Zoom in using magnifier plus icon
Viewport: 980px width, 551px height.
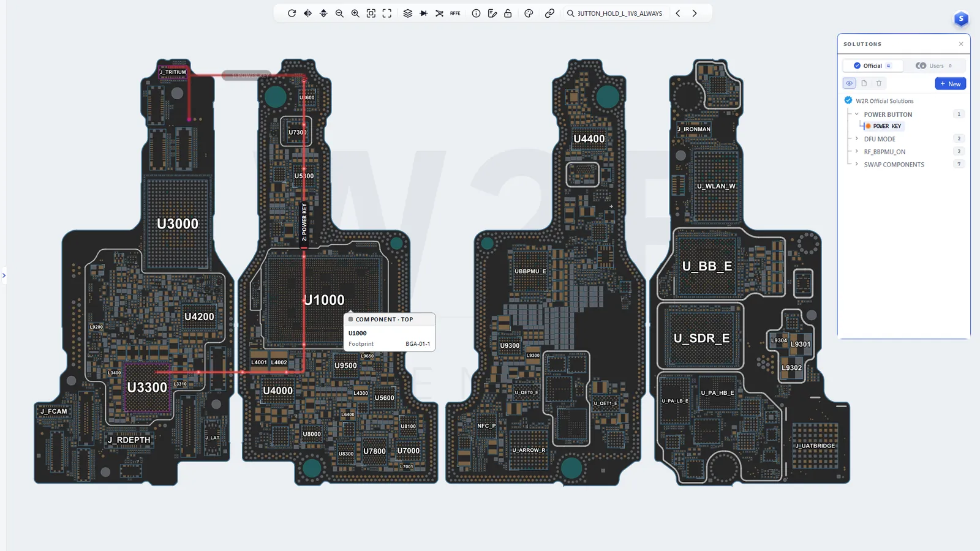(x=355, y=13)
